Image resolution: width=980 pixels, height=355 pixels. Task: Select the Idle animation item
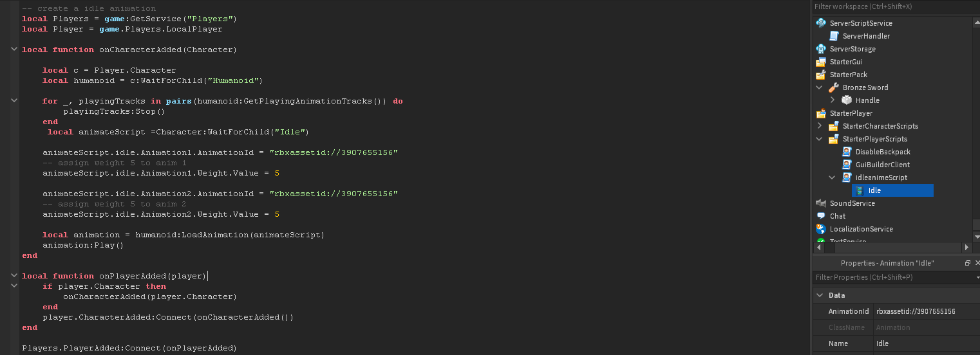[874, 190]
